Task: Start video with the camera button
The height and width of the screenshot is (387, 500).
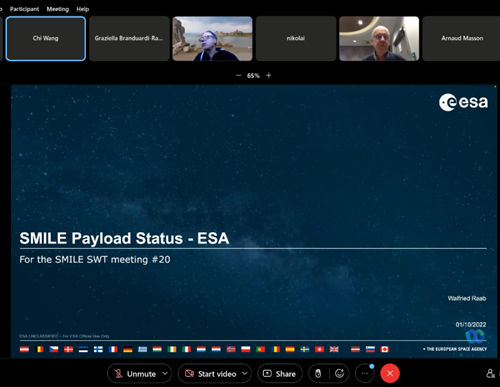Action: [210, 374]
